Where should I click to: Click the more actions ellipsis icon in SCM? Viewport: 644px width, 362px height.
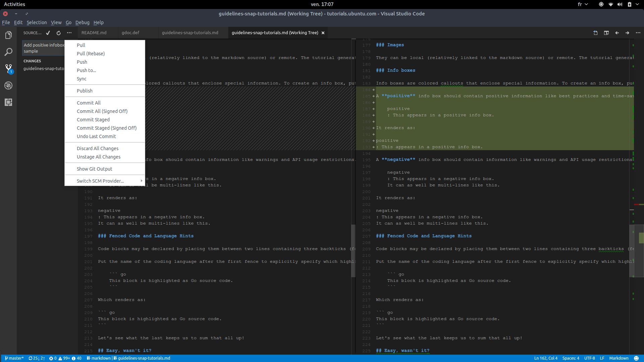(x=69, y=32)
